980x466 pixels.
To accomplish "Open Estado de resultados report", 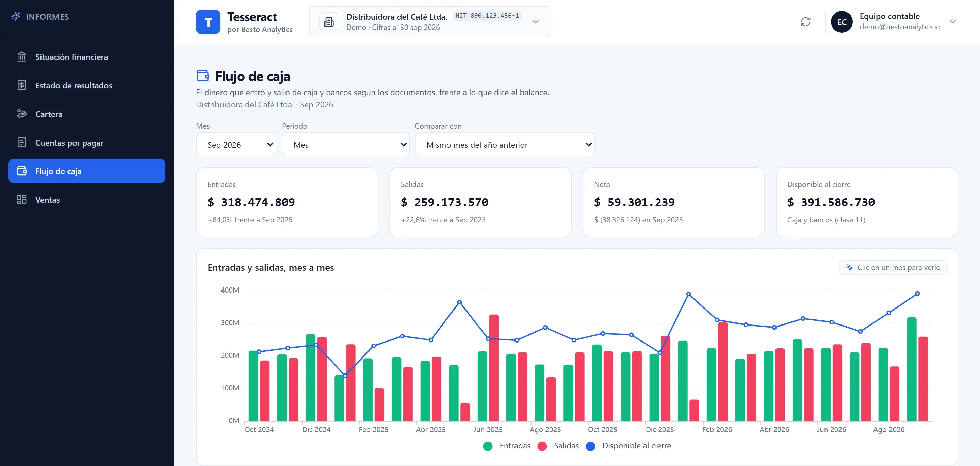I will (x=86, y=85).
